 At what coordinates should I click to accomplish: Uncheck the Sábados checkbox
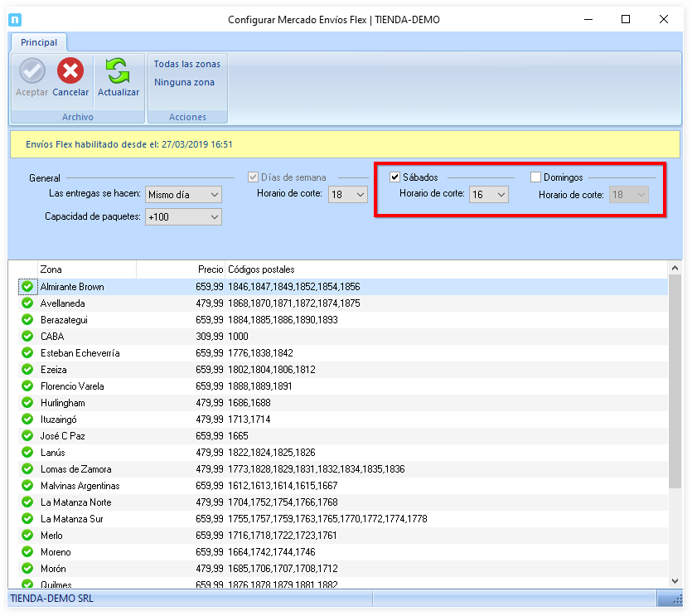395,177
